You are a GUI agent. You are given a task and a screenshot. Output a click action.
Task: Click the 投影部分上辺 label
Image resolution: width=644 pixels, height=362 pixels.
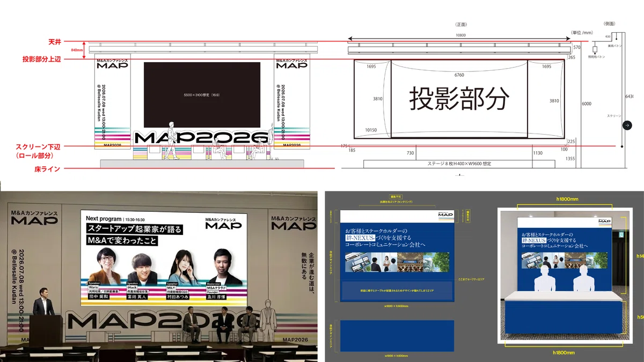(41, 59)
